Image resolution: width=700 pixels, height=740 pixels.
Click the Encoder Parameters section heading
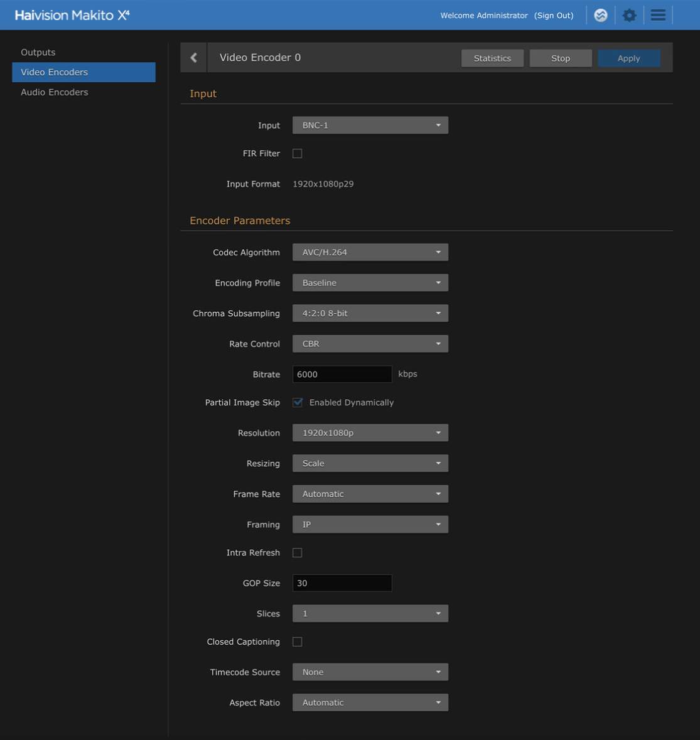(240, 220)
